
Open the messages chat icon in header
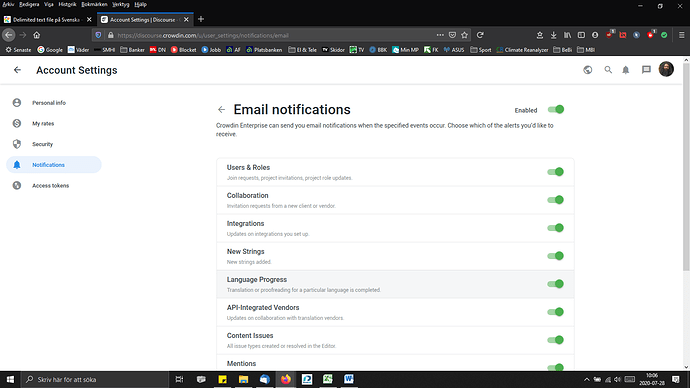pos(646,70)
